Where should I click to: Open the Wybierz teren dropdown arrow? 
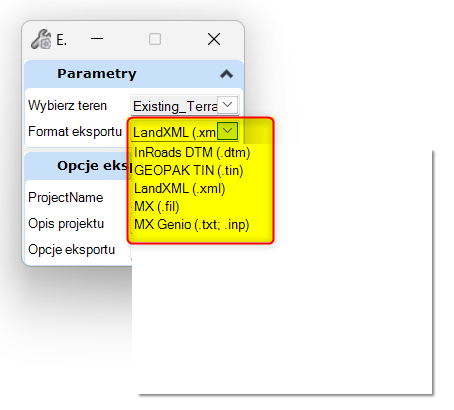point(227,105)
